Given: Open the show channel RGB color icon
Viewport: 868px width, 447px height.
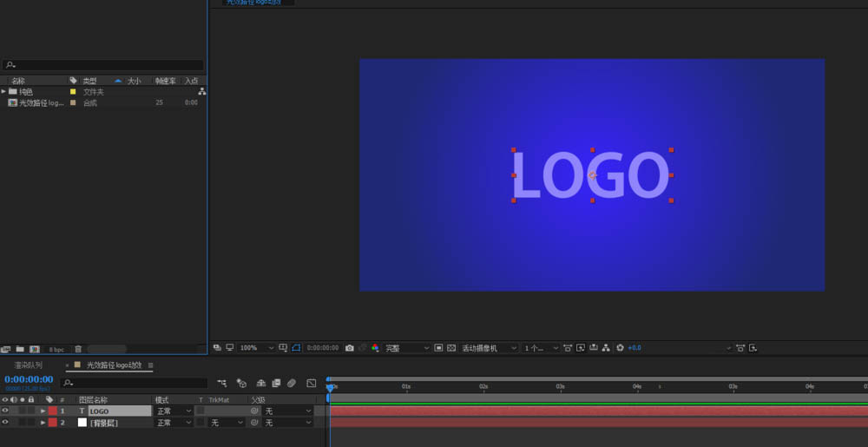Looking at the screenshot, I should (375, 348).
